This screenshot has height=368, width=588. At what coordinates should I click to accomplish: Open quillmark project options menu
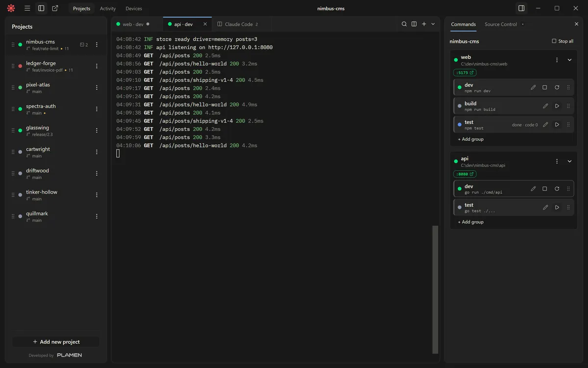[x=97, y=216]
